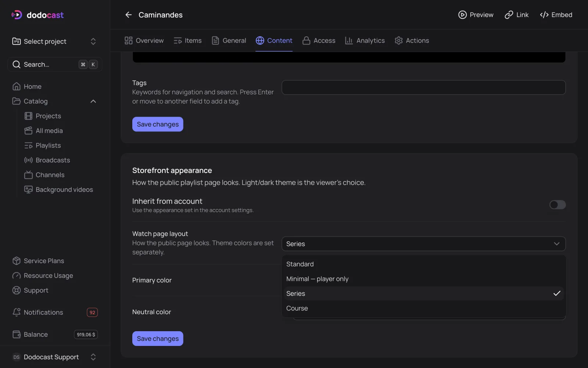The height and width of the screenshot is (368, 588).
Task: Switch to the Items tab
Action: 187,40
